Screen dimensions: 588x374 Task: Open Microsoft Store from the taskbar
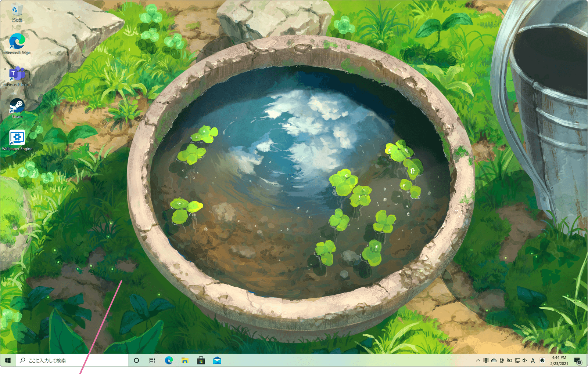coord(201,360)
